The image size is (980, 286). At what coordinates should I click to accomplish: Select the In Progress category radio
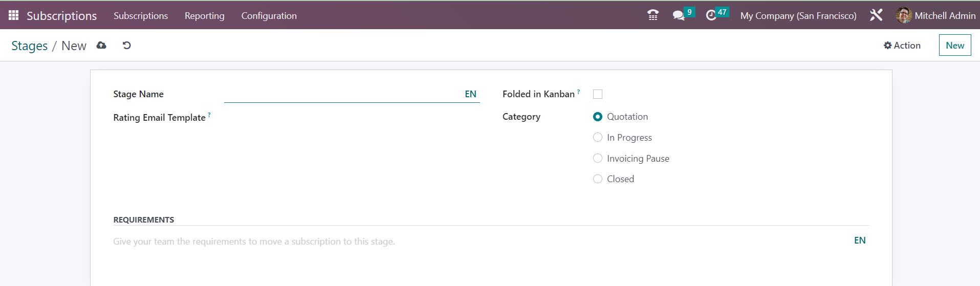click(x=597, y=137)
